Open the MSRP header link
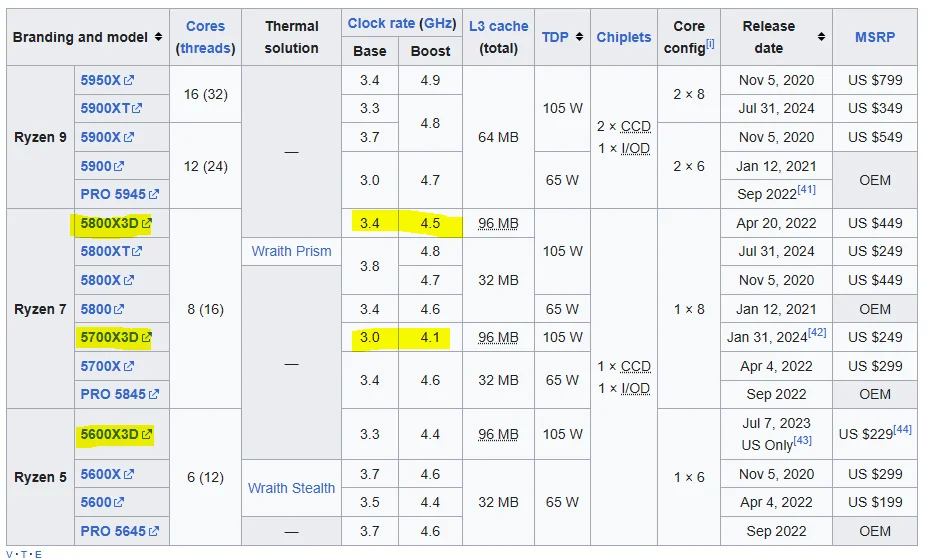This screenshot has height=558, width=928. (x=875, y=37)
